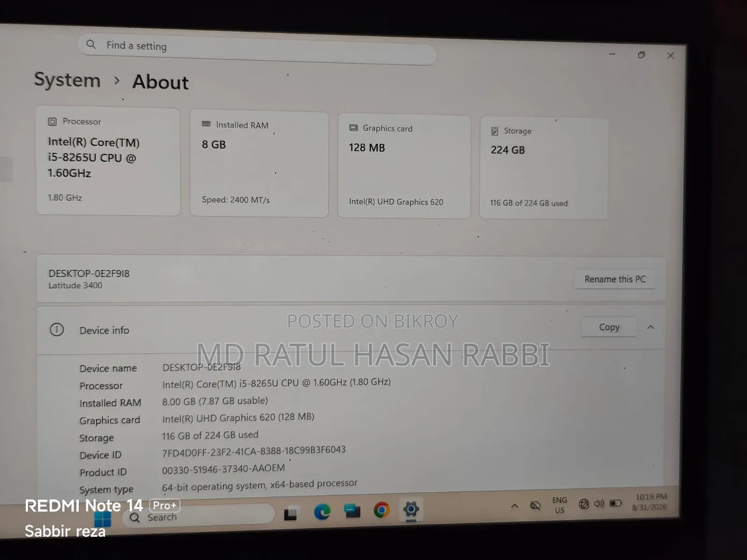Image resolution: width=747 pixels, height=560 pixels.
Task: Click the Device info circle-i icon
Action: coord(57,329)
